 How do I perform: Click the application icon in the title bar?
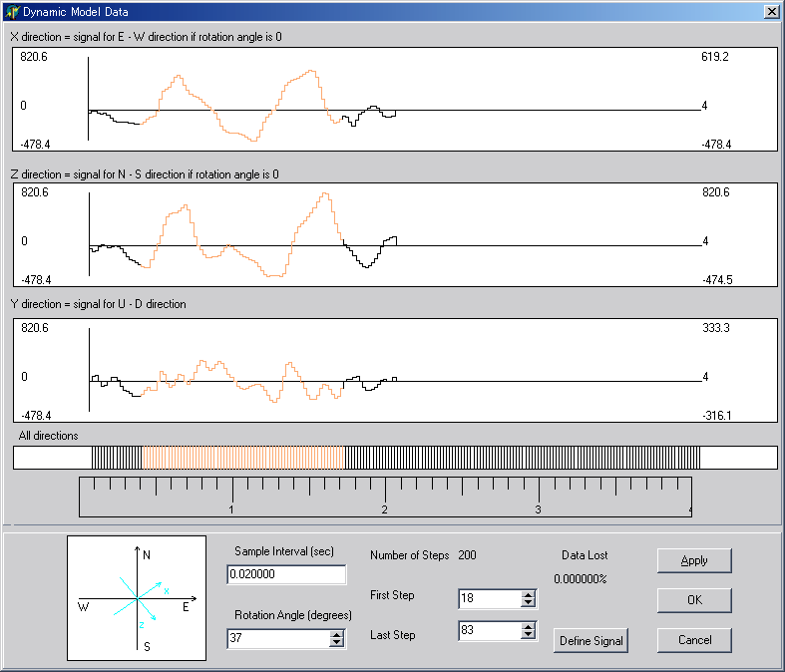coord(12,11)
